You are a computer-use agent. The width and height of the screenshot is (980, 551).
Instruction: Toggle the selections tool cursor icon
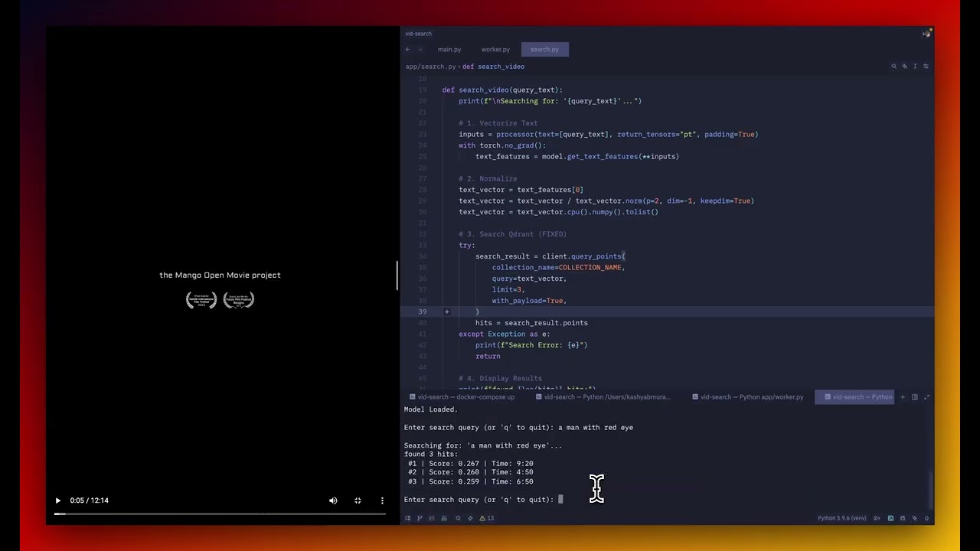coord(915,67)
